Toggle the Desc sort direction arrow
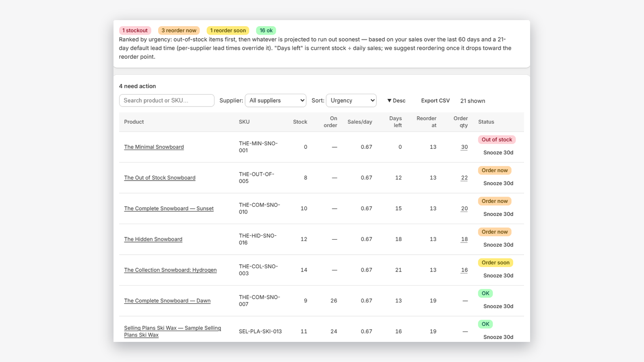Image resolution: width=644 pixels, height=362 pixels. [x=396, y=101]
